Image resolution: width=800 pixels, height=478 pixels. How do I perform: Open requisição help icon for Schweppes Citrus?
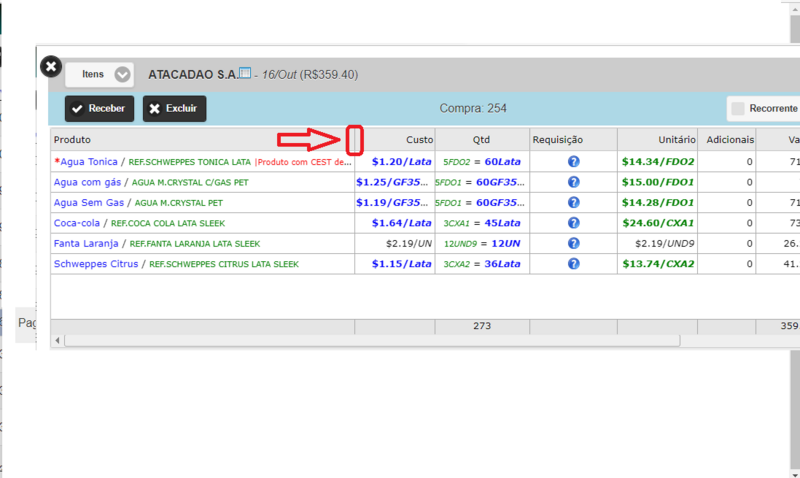pos(573,264)
